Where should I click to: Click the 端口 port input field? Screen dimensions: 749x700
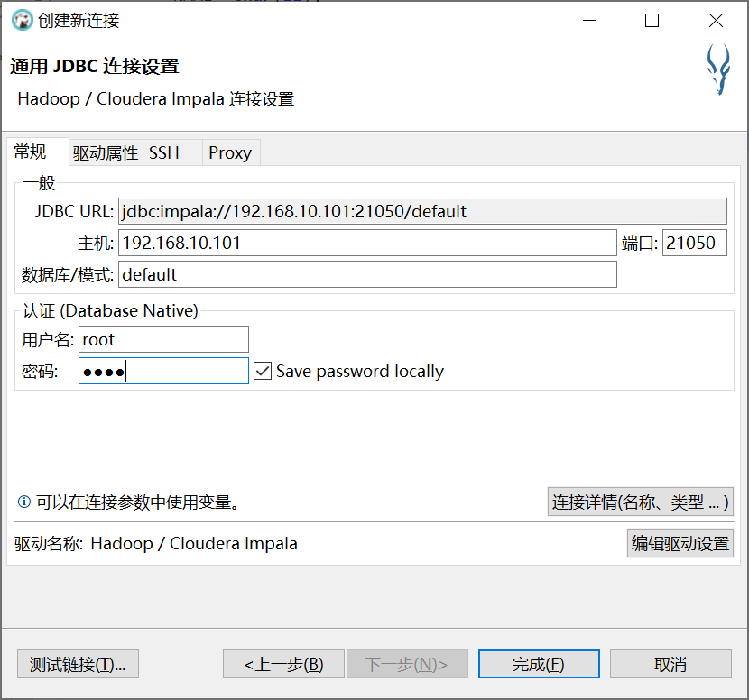694,243
